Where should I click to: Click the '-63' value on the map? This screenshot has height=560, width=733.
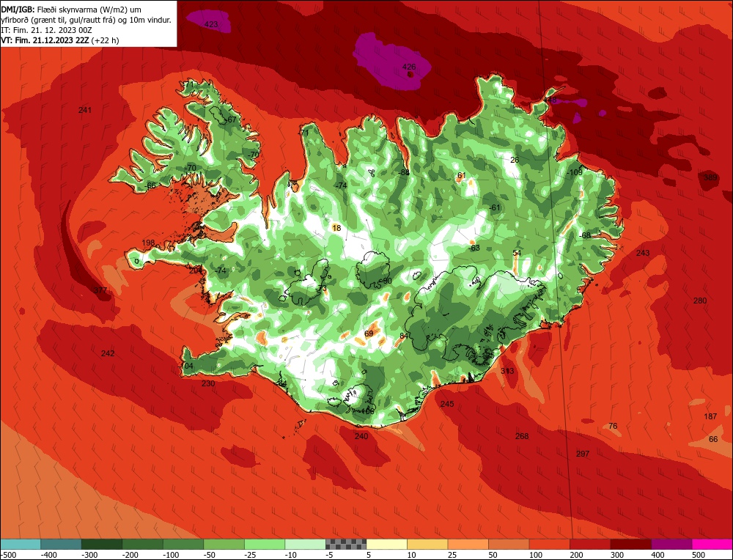(474, 248)
